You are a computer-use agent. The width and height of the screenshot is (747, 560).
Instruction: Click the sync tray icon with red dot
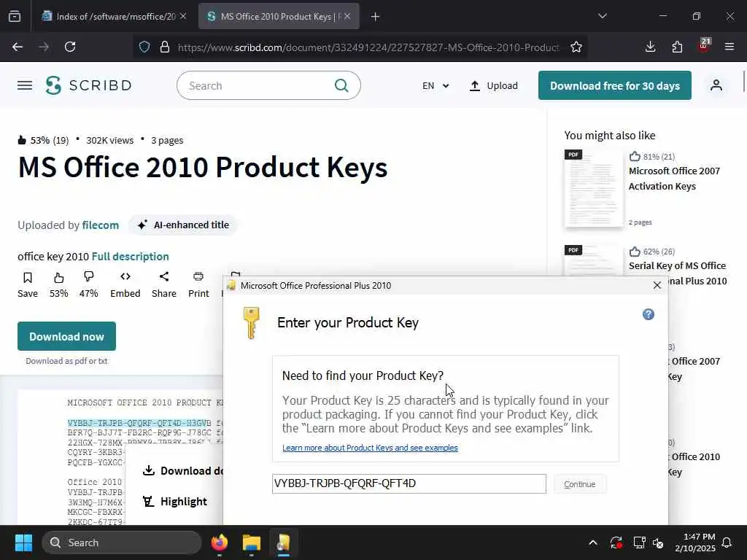[x=616, y=542]
